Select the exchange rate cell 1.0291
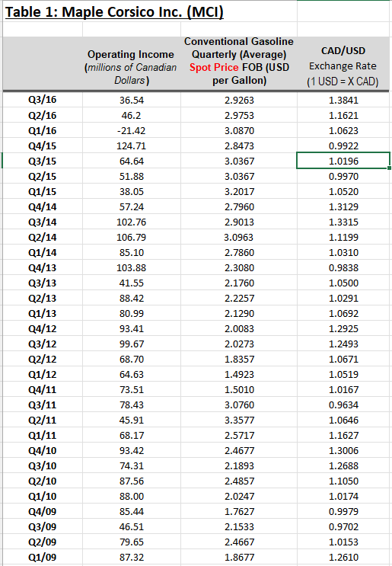392x566 pixels. (x=343, y=298)
